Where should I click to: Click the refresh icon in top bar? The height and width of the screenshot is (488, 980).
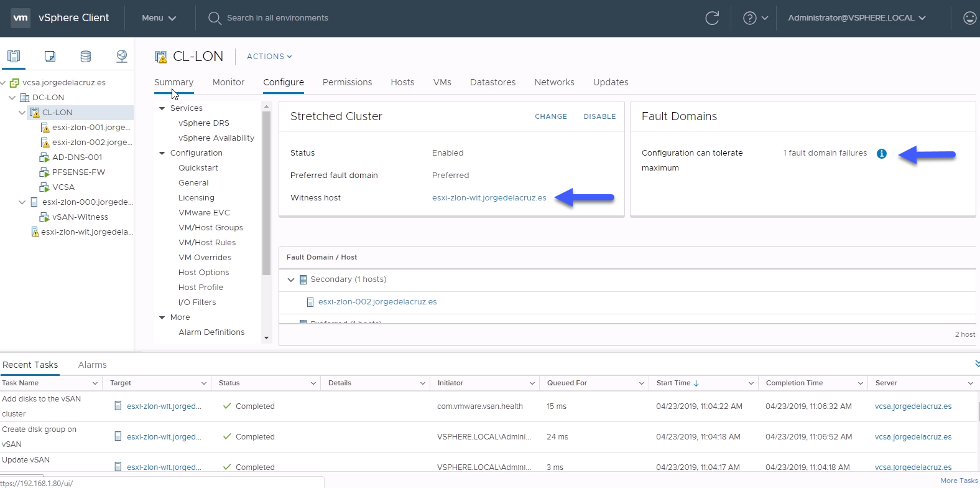pos(712,18)
